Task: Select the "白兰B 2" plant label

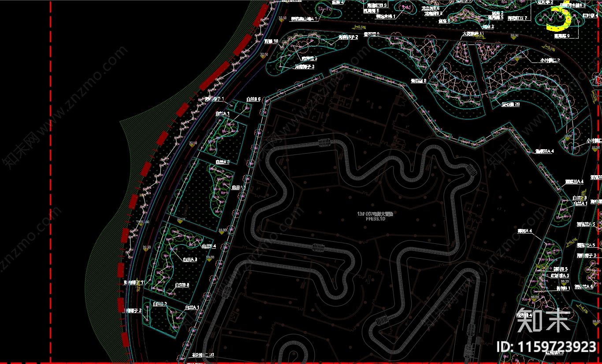Action: pos(160,304)
